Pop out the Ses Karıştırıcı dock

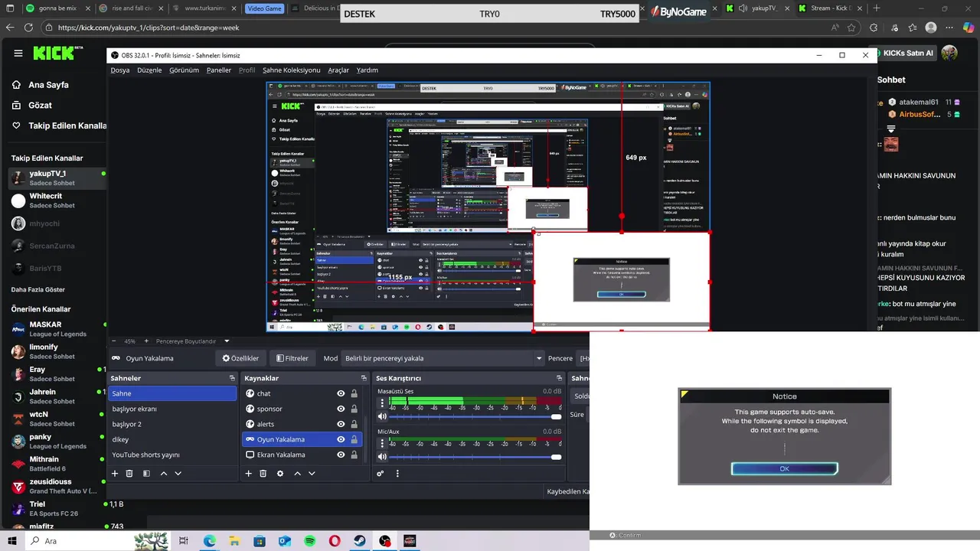(x=560, y=378)
